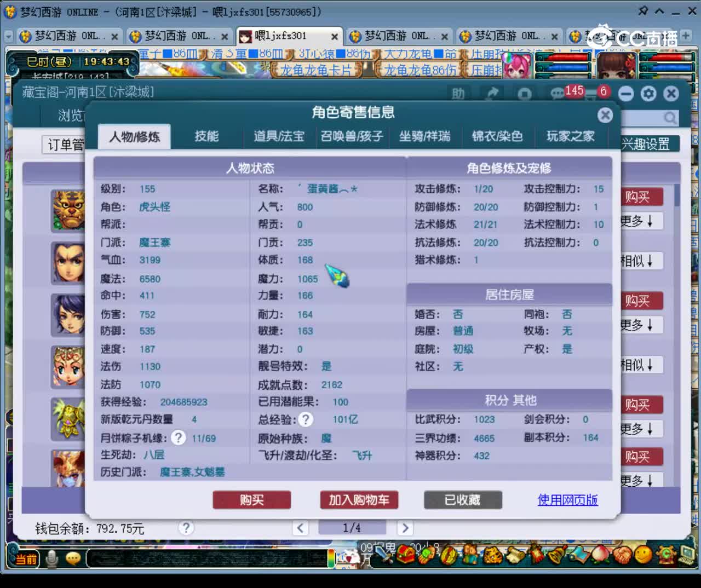Click the microphone icon next to 当前

[52, 558]
